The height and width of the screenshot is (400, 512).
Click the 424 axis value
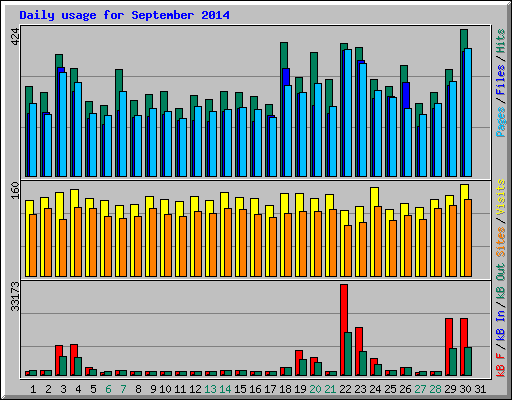tap(15, 37)
